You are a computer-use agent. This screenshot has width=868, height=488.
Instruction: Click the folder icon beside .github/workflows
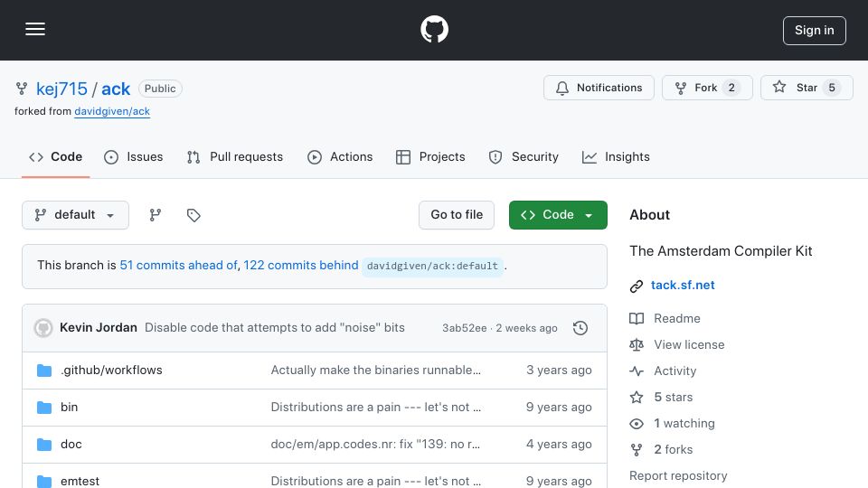tap(44, 371)
